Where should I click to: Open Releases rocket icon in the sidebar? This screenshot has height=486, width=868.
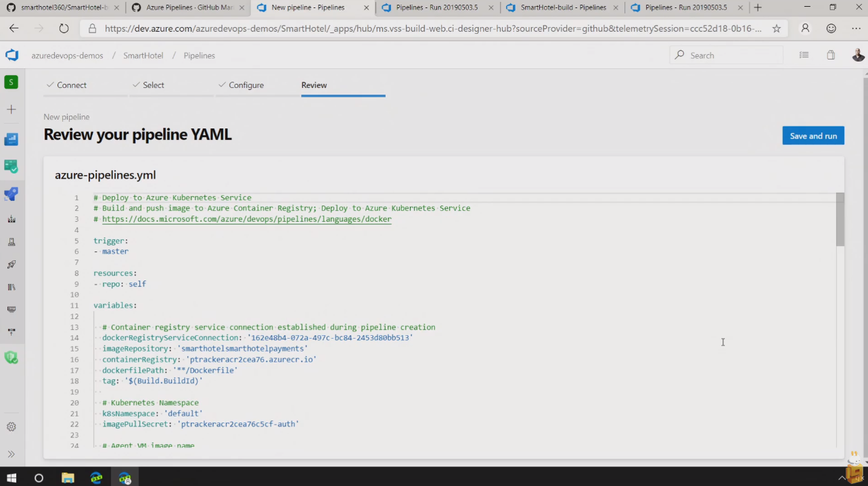pyautogui.click(x=11, y=264)
